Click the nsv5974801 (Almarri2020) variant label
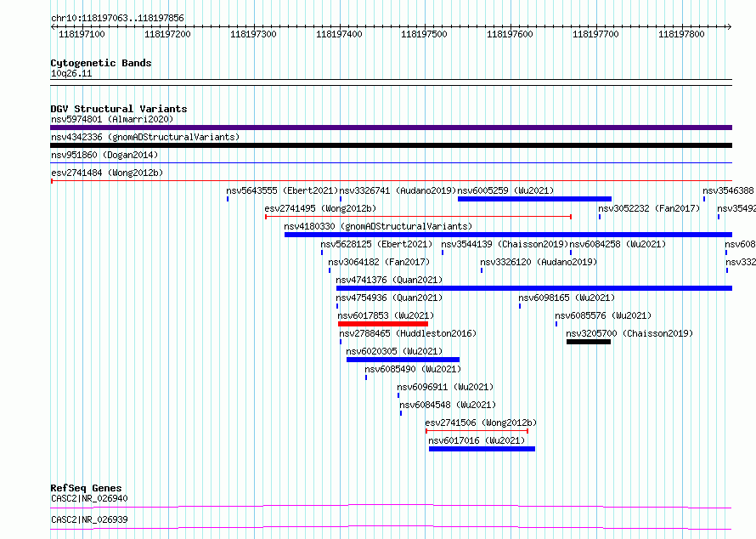Viewport: 756px width, 539px height. pyautogui.click(x=112, y=119)
